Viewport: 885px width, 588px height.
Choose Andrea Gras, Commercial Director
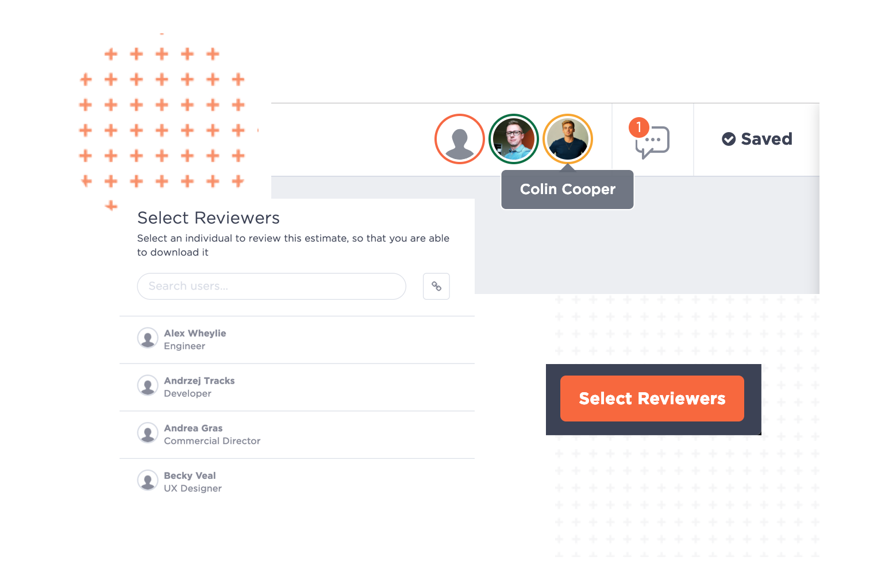(x=297, y=435)
